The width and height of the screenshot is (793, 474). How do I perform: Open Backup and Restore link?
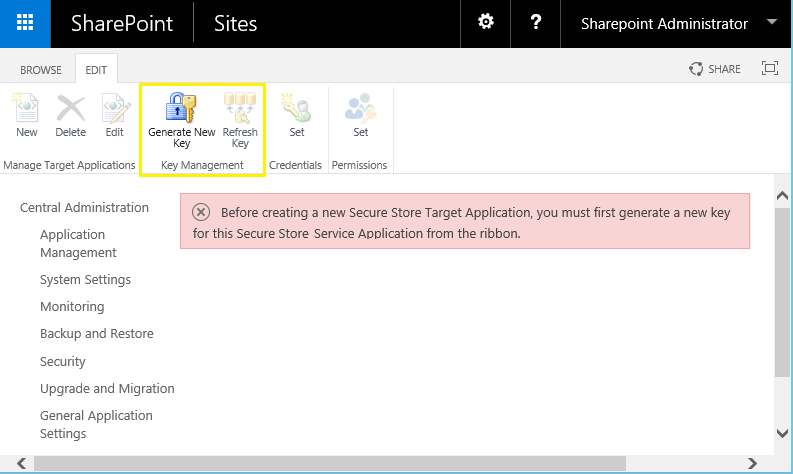97,333
